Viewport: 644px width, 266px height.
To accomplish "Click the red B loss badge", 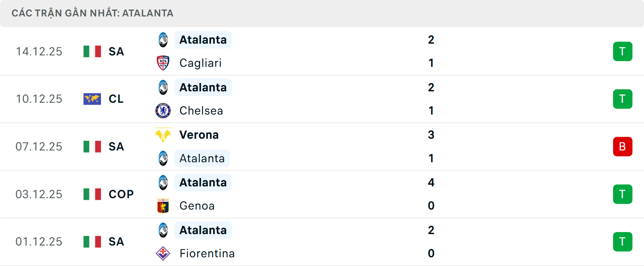I will pyautogui.click(x=623, y=147).
